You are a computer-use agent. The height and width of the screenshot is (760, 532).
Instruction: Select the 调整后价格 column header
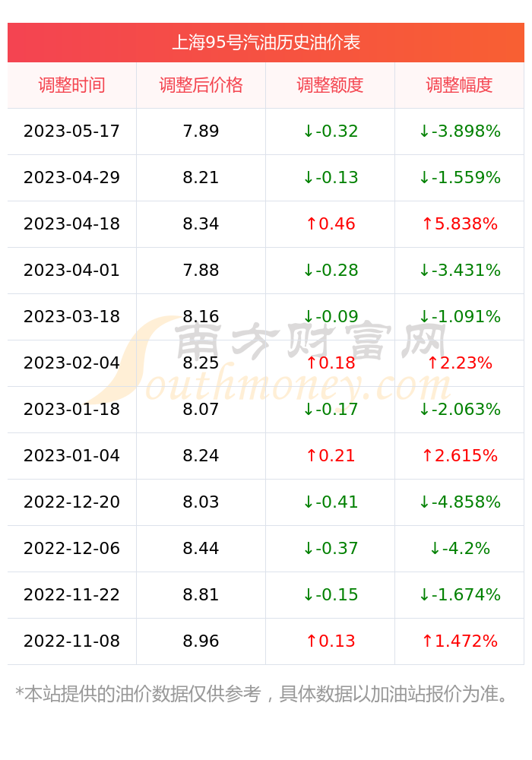coord(201,85)
